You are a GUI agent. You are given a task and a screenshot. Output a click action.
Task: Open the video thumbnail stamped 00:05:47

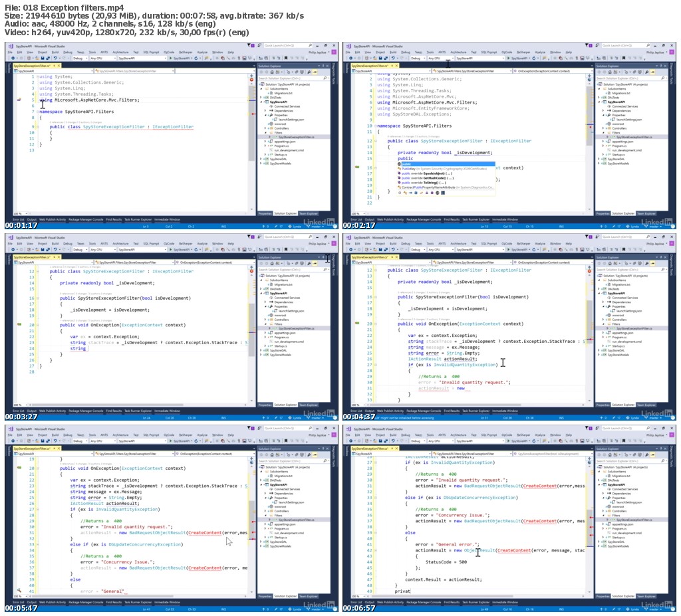[172, 518]
